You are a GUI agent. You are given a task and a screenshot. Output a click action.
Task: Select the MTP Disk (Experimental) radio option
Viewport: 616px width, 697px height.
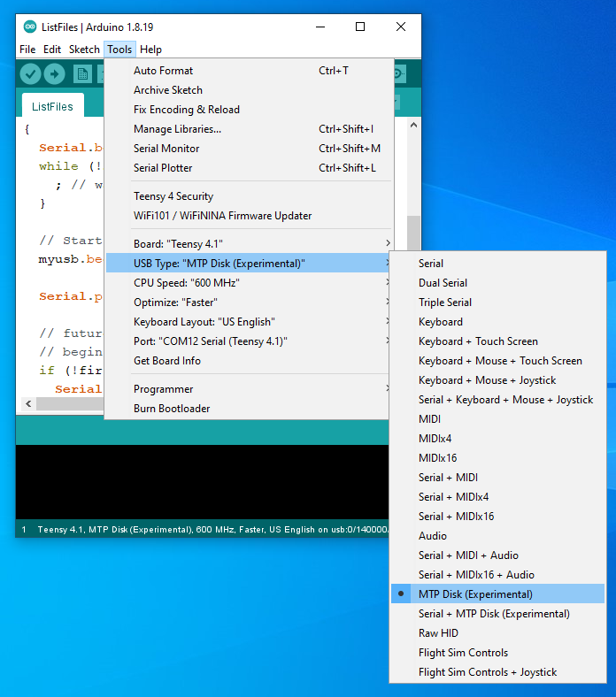497,594
